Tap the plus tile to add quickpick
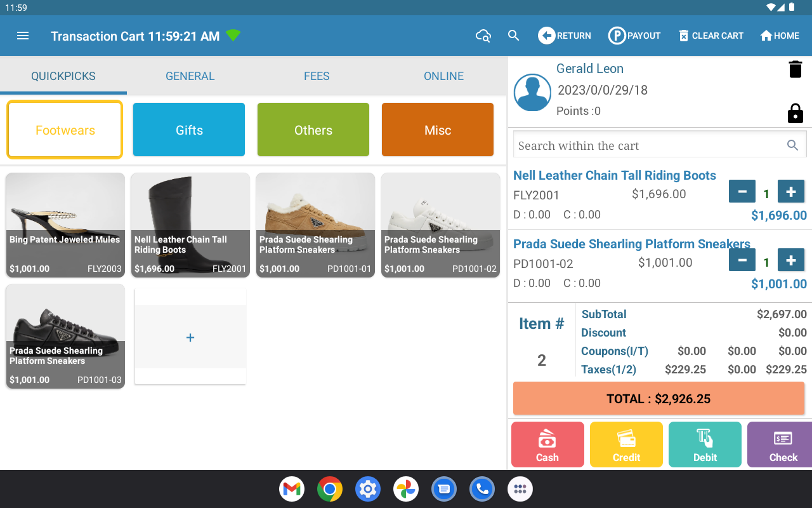 [190, 337]
